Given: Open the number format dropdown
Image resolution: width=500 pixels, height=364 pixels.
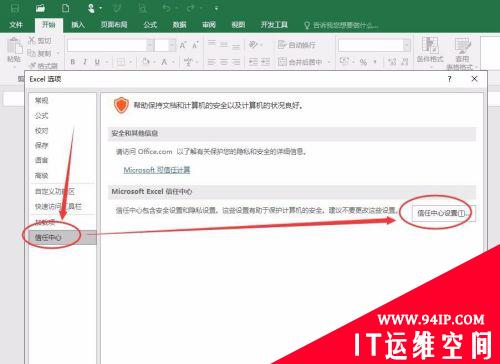Looking at the screenshot, I should 407,45.
